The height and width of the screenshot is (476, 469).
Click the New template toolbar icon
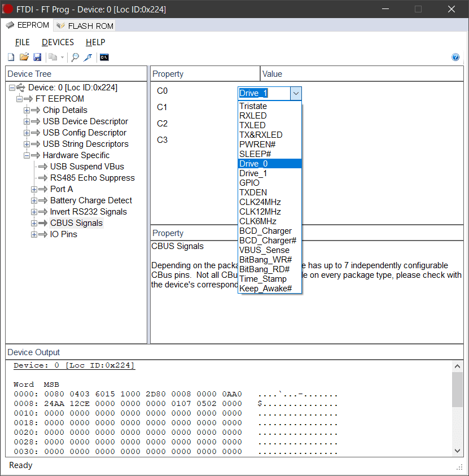pos(11,57)
